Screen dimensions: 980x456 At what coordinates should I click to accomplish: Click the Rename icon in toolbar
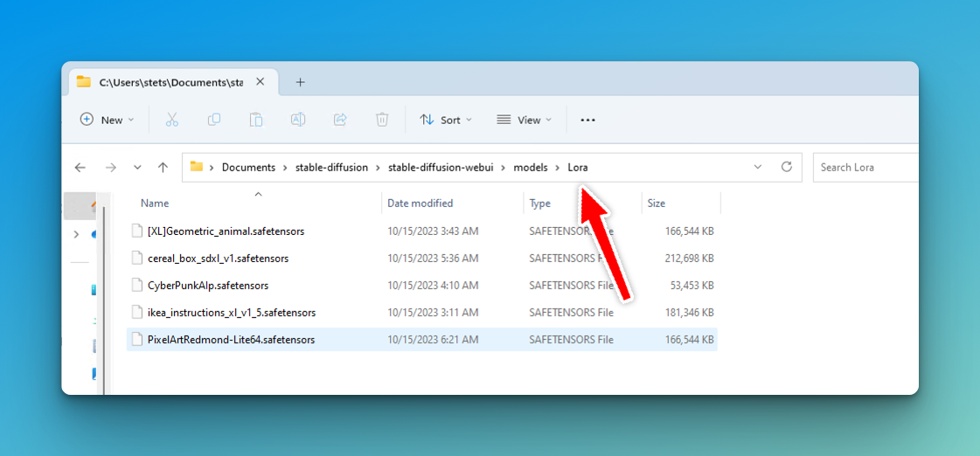pyautogui.click(x=298, y=120)
